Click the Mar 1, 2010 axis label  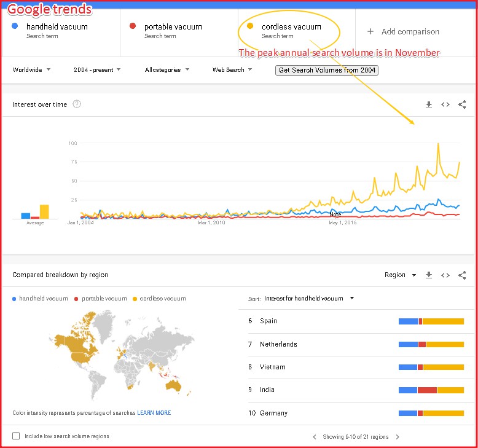pos(211,222)
